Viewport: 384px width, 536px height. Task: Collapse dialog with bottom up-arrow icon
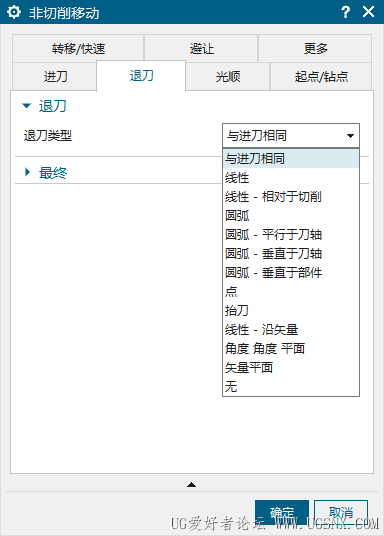tap(191, 484)
